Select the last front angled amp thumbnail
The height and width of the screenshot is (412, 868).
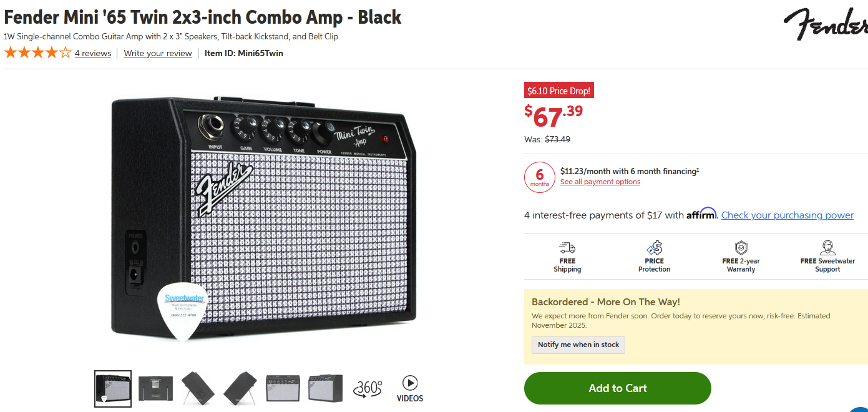click(325, 388)
